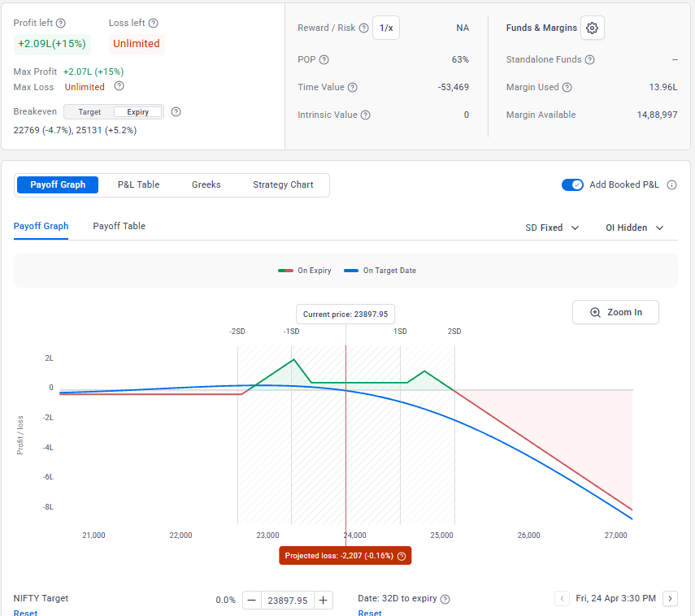Open Profit left help tooltip icon
The width and height of the screenshot is (695, 616).
click(61, 23)
